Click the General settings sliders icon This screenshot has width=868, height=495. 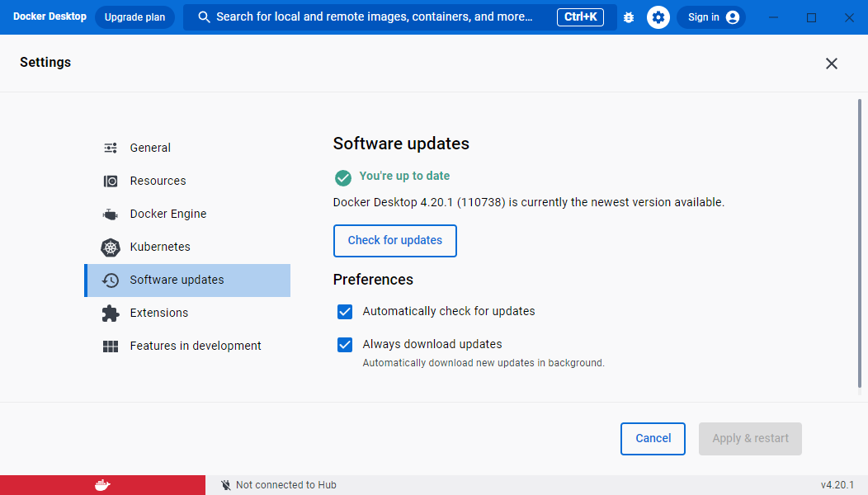point(110,148)
